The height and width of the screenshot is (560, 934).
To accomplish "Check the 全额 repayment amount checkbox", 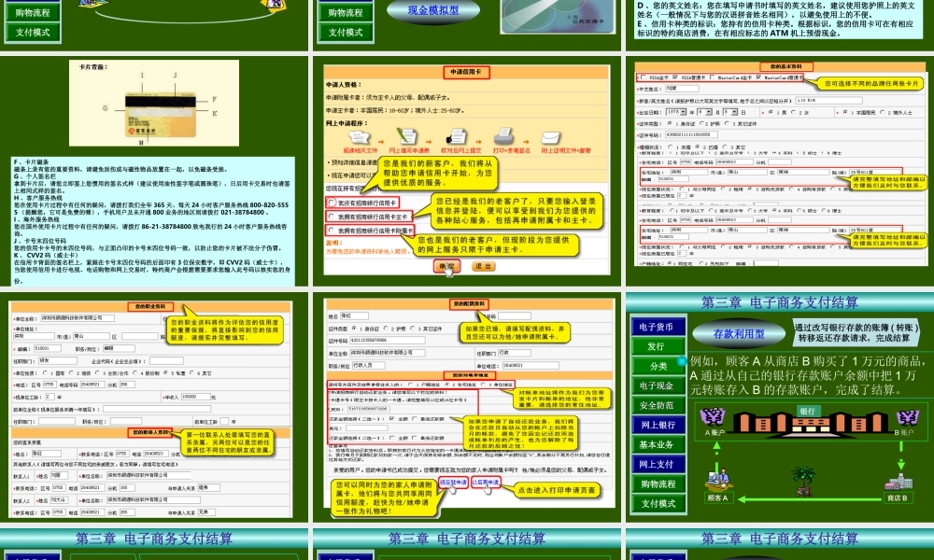I will point(391,419).
